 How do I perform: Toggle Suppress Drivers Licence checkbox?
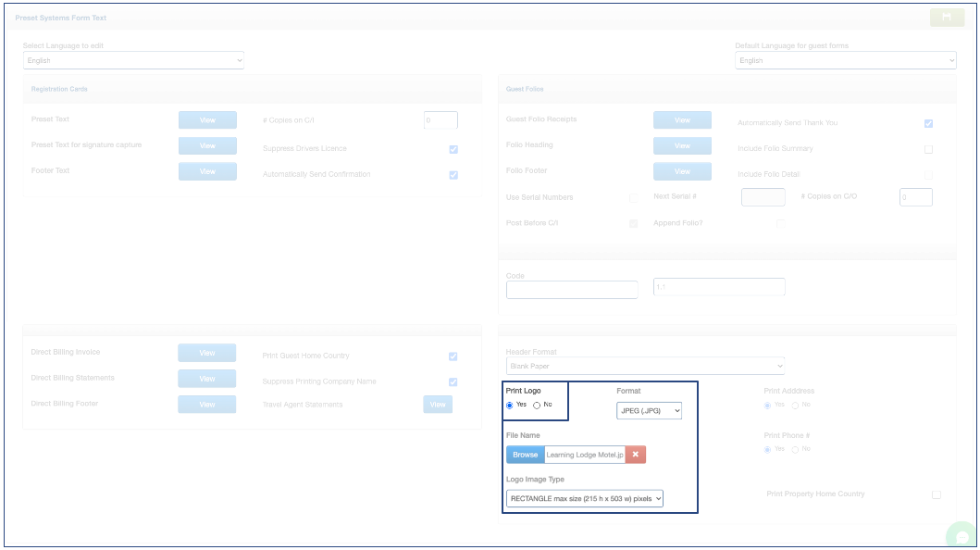point(453,149)
